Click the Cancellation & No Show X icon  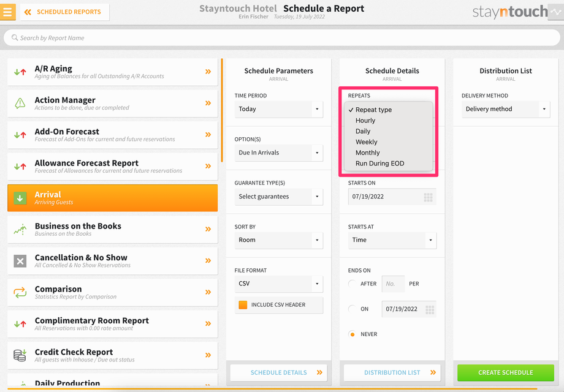(x=20, y=261)
